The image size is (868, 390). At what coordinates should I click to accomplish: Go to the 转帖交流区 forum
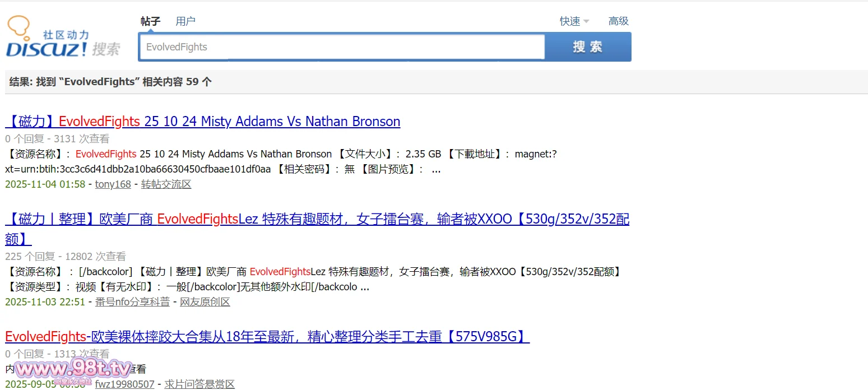[x=166, y=184]
